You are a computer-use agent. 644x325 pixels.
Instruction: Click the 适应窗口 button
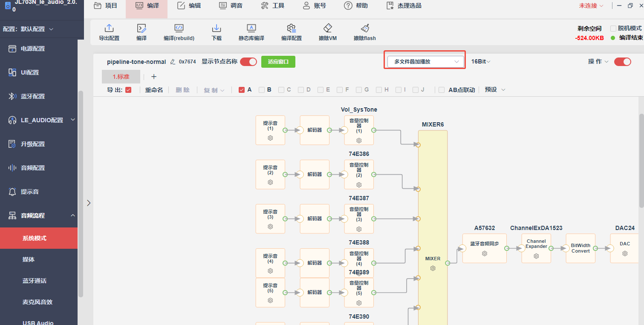point(278,62)
